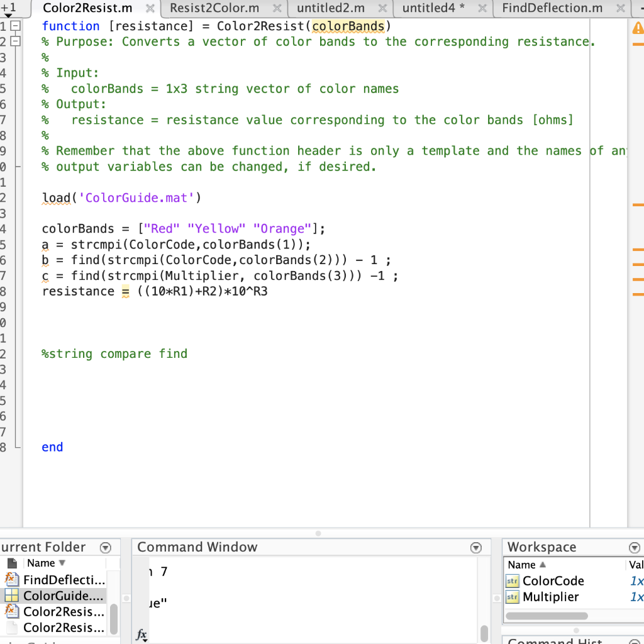644x644 pixels.
Task: Open the FindDeflection.m tab
Action: 552,8
